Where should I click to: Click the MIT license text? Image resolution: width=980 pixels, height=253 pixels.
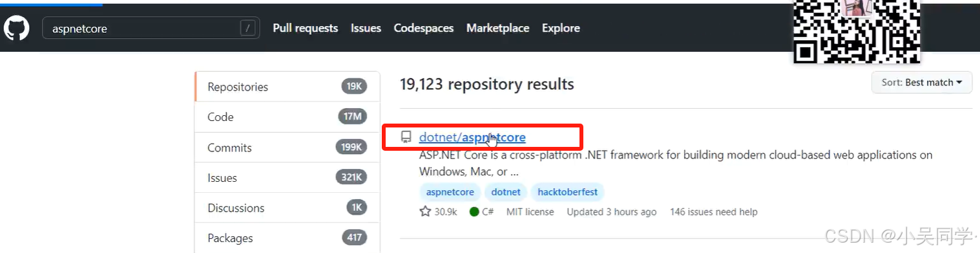tap(530, 212)
